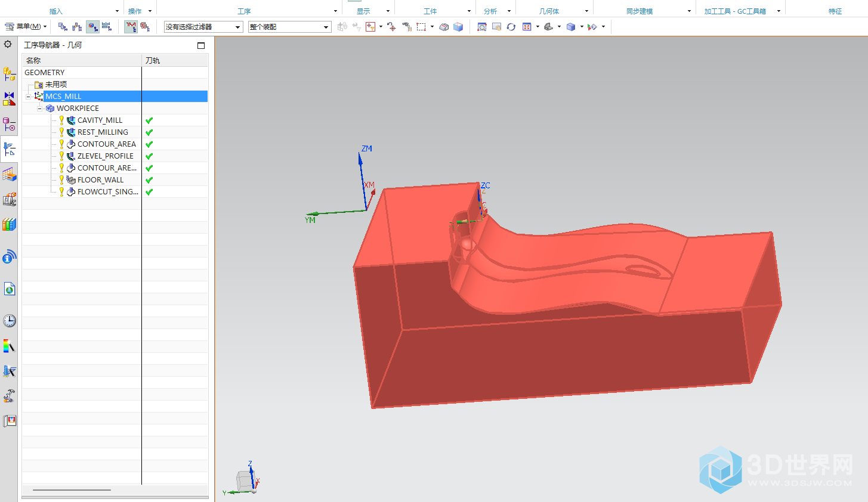Expand the 工序 ribbon group arrow

point(335,11)
